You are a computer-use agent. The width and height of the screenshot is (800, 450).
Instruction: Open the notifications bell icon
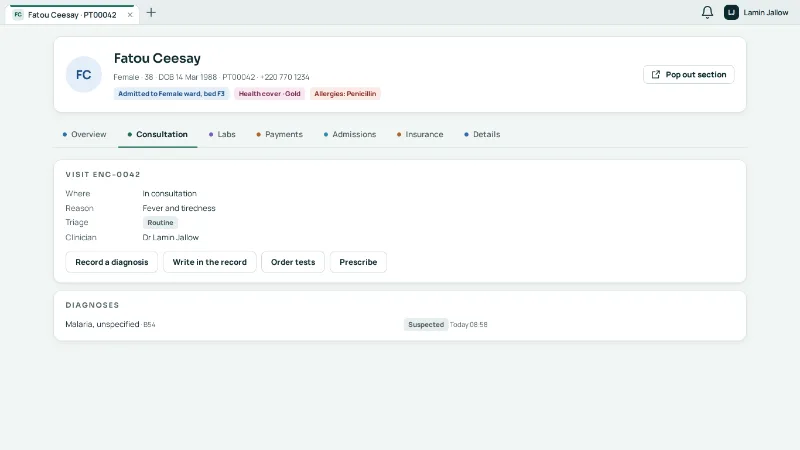tap(707, 12)
